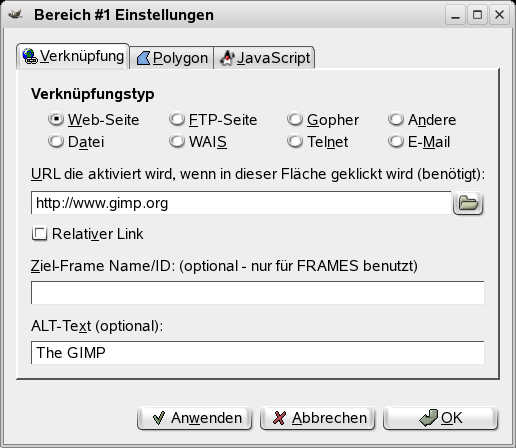Cancel with the Abbrechen button

click(x=318, y=418)
